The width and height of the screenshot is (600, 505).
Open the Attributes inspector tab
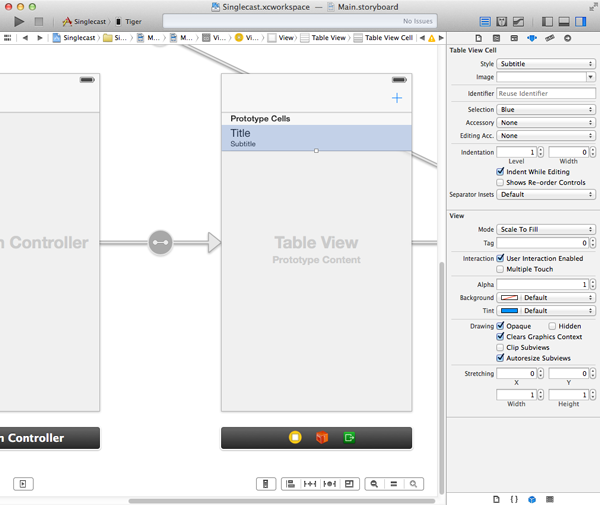point(532,38)
